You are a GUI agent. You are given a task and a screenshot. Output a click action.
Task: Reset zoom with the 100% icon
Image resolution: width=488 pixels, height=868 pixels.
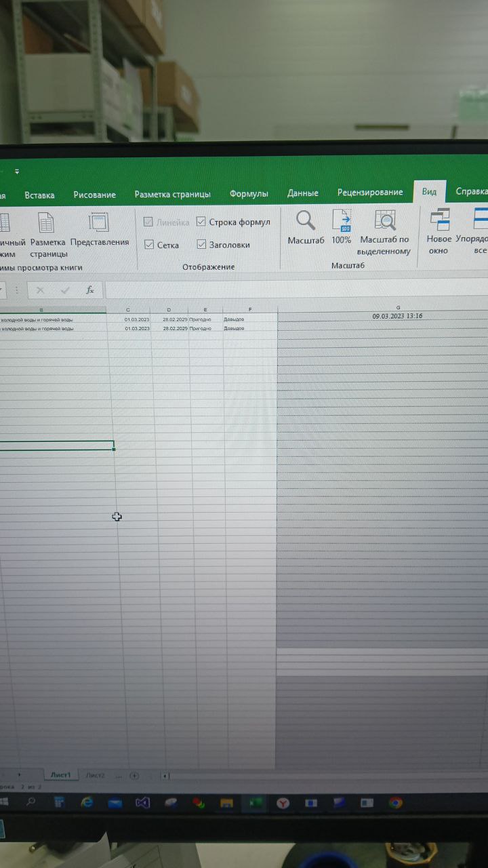[342, 222]
